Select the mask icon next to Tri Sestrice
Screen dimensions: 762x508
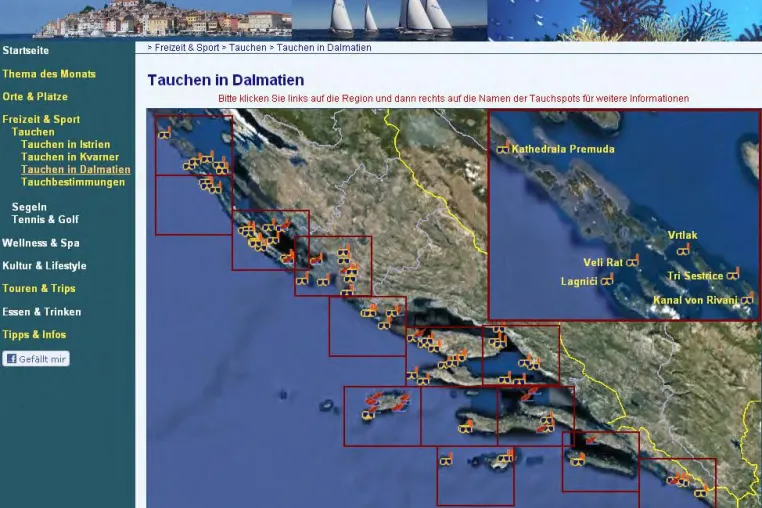tap(733, 274)
